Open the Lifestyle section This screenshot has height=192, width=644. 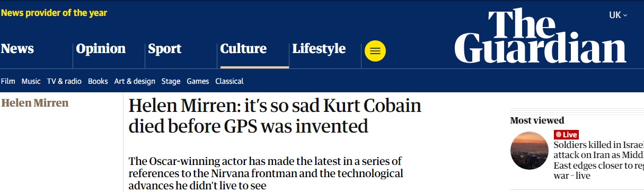(319, 49)
